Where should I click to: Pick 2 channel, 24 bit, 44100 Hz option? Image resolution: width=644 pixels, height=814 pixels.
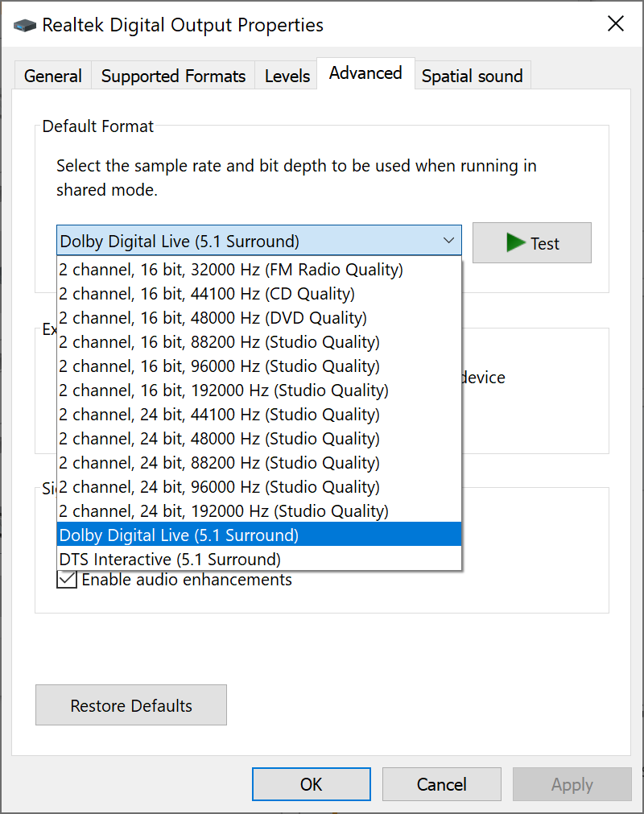tap(259, 415)
